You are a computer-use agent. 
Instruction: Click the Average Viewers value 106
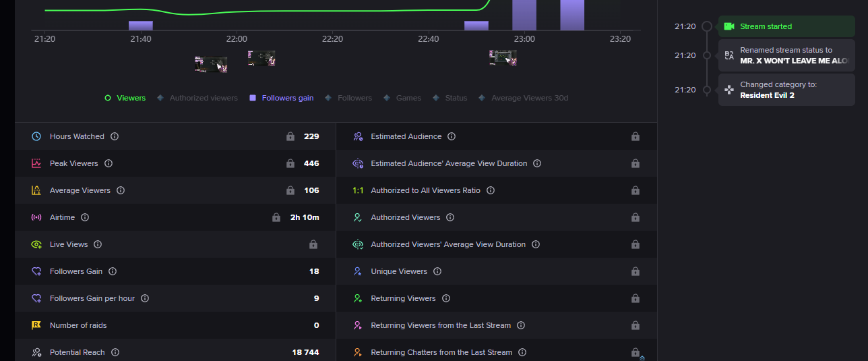coord(311,190)
